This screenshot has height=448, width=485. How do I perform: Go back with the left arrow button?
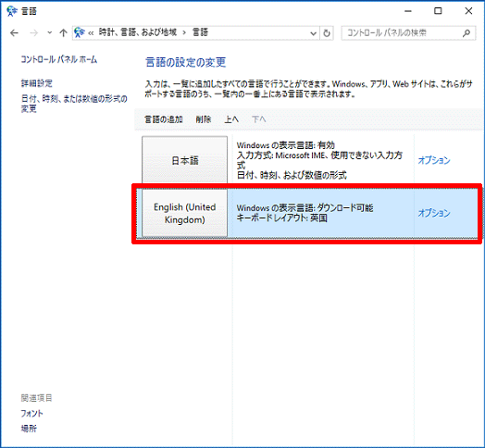14,32
